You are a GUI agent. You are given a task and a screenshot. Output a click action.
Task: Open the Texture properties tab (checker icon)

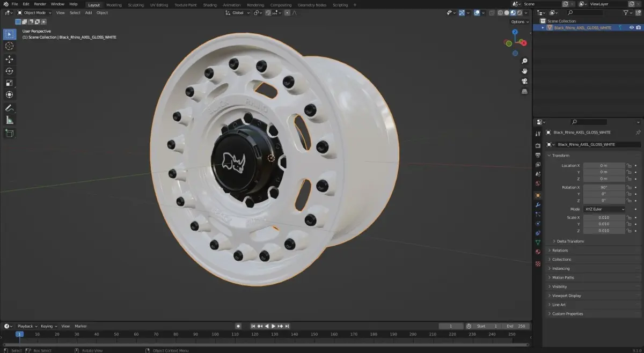(538, 264)
